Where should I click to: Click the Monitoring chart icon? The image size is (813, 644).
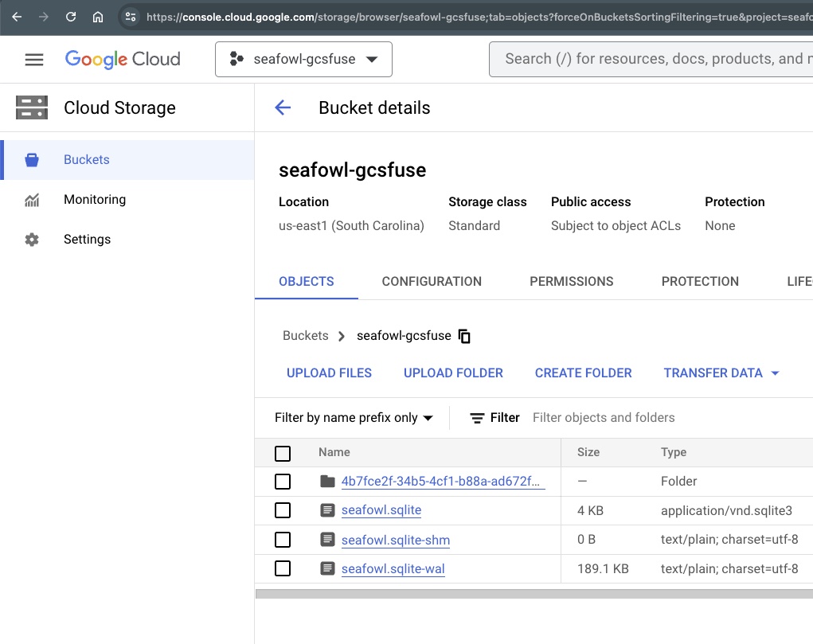[x=32, y=200]
